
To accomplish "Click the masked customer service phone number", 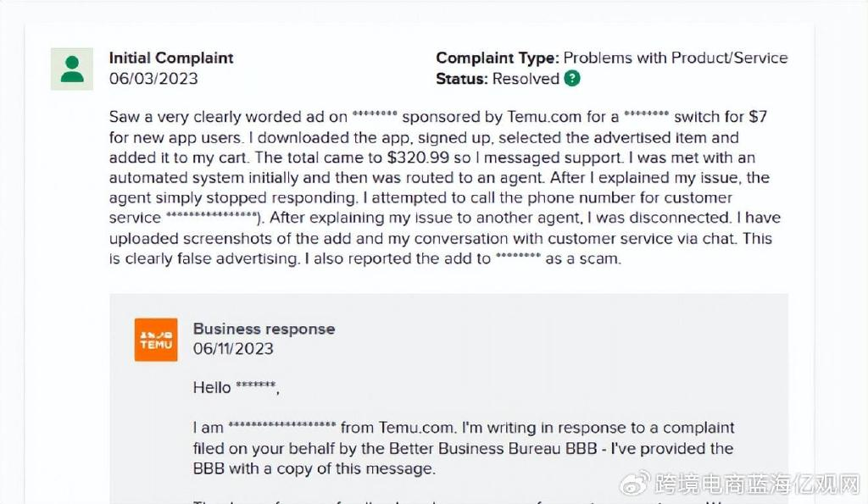I will tap(211, 219).
